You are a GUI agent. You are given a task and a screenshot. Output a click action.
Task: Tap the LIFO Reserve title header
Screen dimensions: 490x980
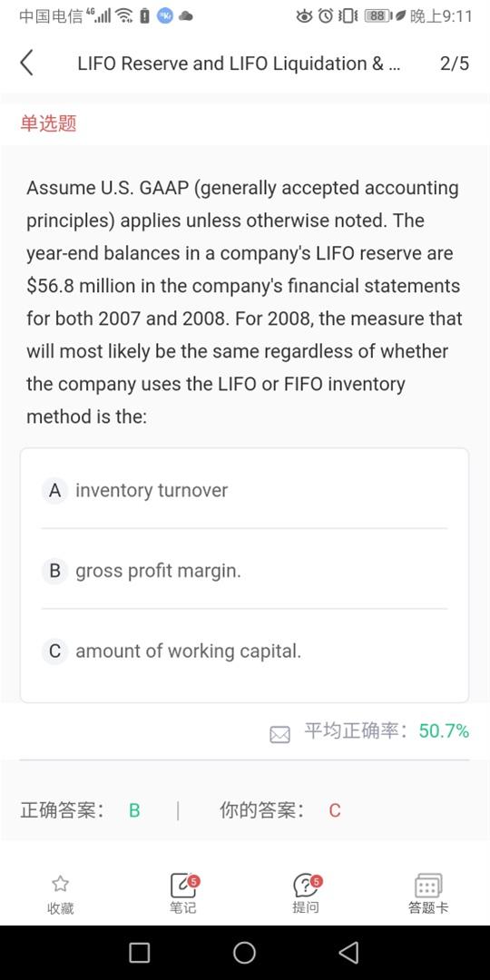pyautogui.click(x=238, y=64)
